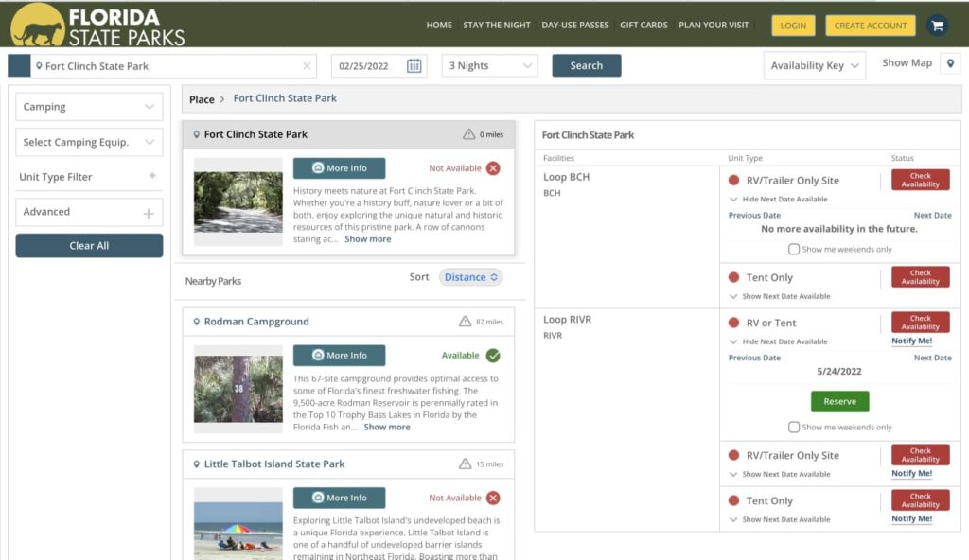This screenshot has height=560, width=969.
Task: Click the Clear All button
Action: point(89,245)
